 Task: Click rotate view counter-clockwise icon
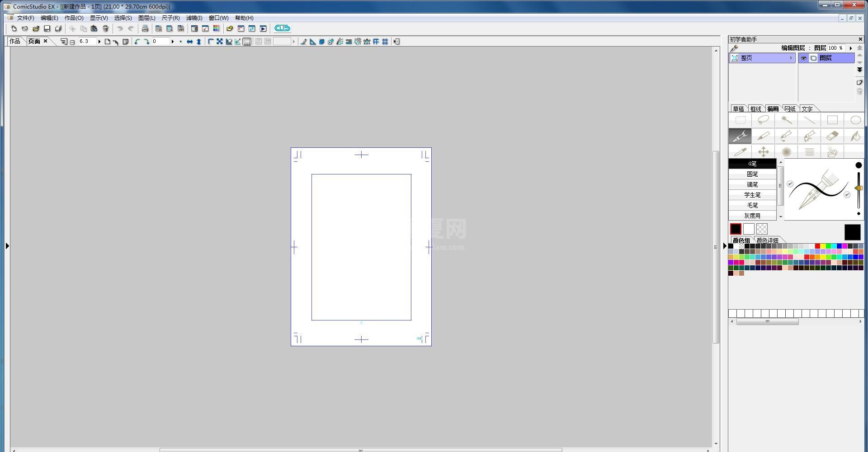point(137,42)
